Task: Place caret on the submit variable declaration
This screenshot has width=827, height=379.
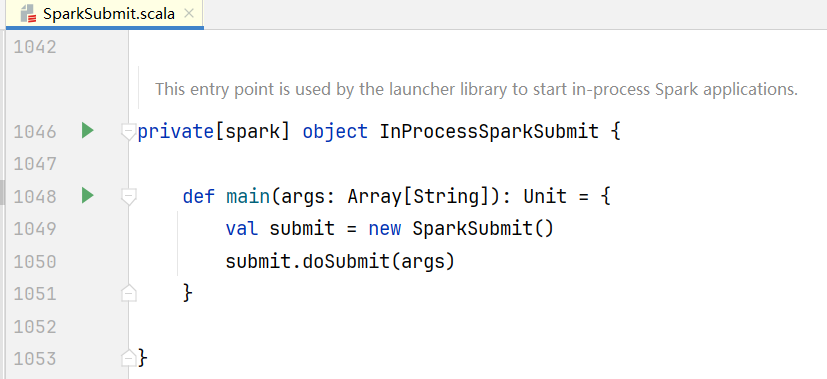Action: pyautogui.click(x=302, y=229)
